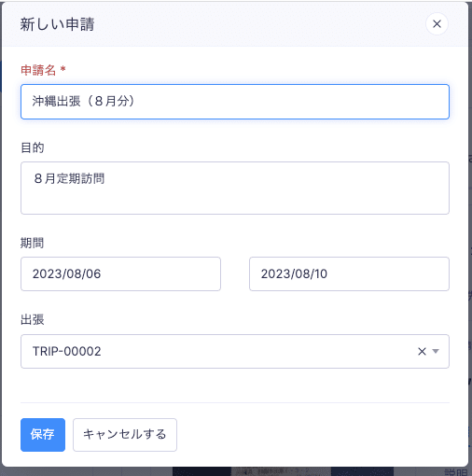This screenshot has width=472, height=476.
Task: Click the キャンセルする button
Action: coord(125,435)
